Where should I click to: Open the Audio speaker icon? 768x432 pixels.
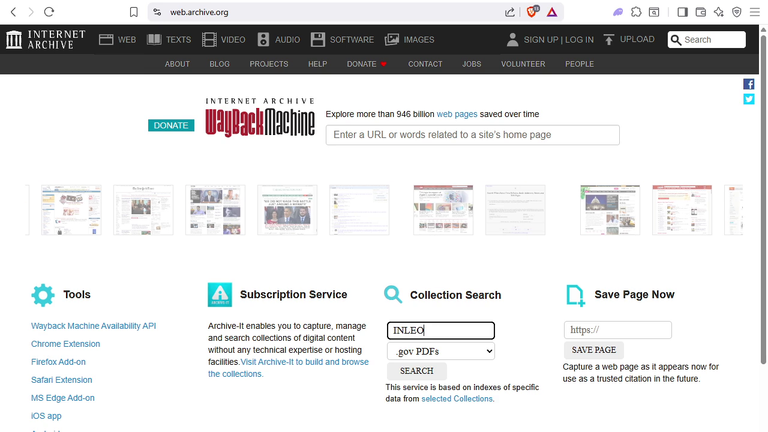(x=263, y=40)
